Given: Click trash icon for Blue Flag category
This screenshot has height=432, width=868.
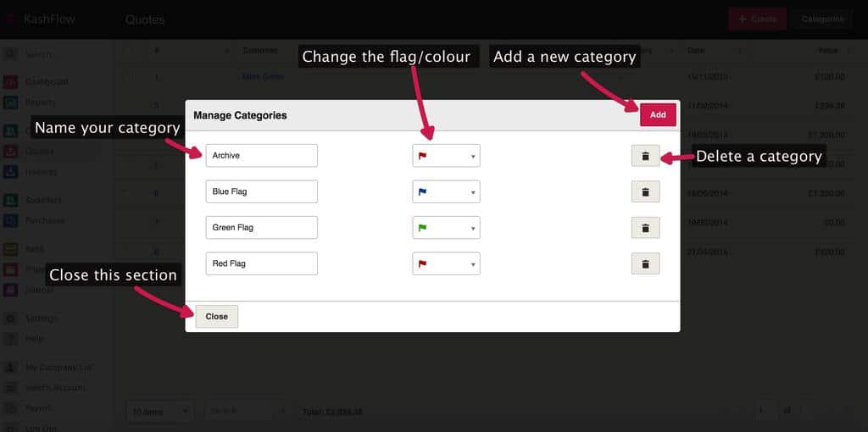Looking at the screenshot, I should [645, 191].
